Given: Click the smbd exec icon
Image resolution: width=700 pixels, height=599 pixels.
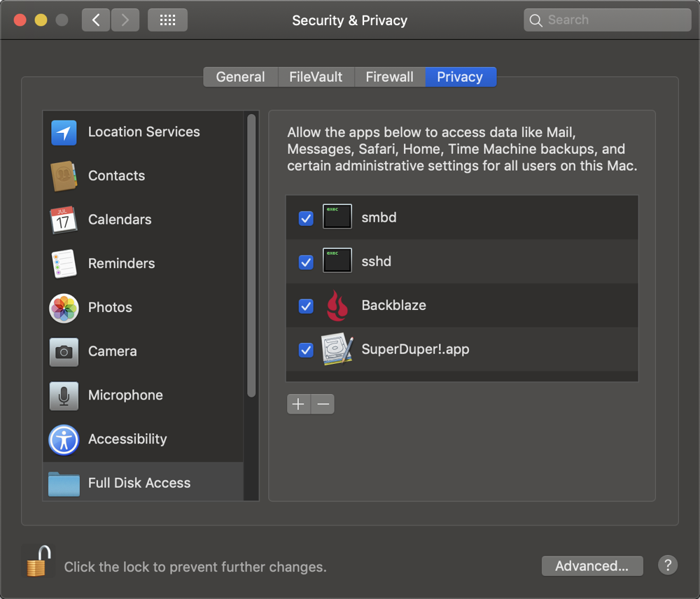Looking at the screenshot, I should click(337, 216).
